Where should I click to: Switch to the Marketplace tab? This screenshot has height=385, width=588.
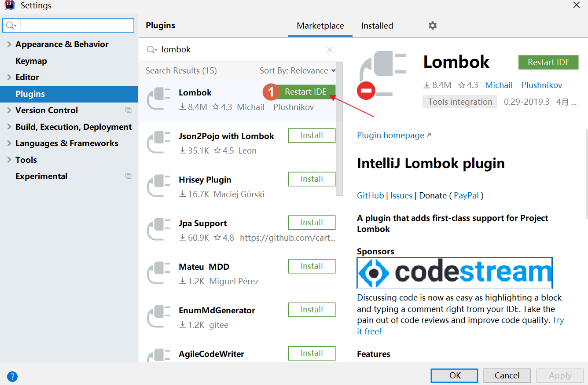(x=320, y=26)
